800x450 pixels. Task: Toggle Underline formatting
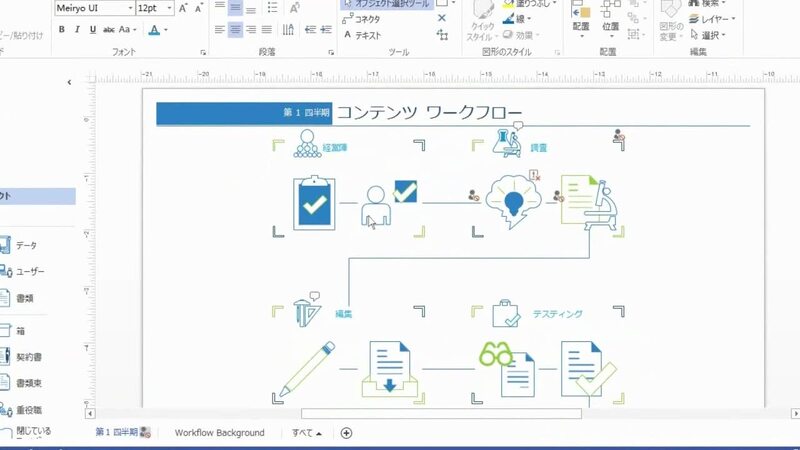(92, 30)
